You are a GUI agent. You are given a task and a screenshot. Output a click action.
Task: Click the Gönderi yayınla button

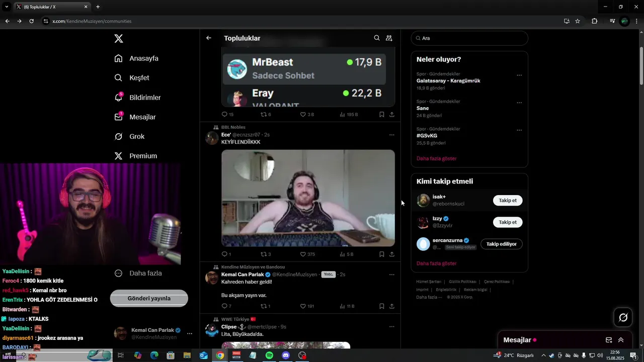[x=149, y=298]
